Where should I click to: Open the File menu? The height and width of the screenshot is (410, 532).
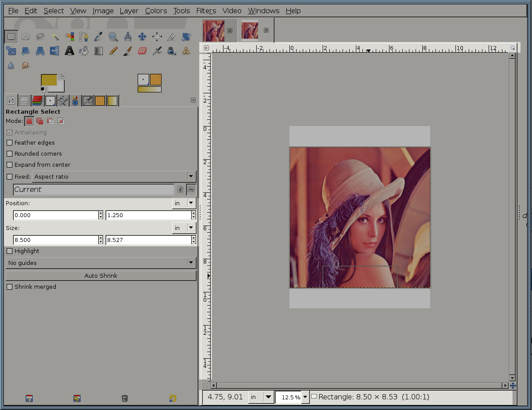[13, 11]
